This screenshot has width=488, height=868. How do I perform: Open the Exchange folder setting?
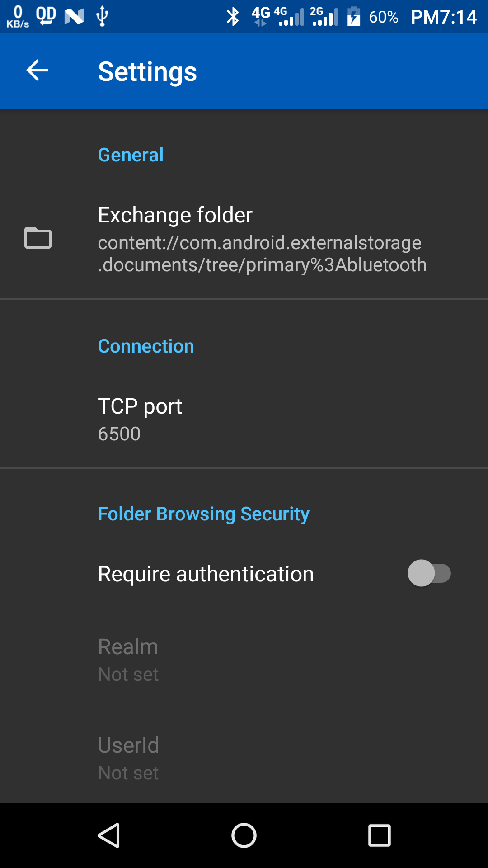(x=262, y=240)
